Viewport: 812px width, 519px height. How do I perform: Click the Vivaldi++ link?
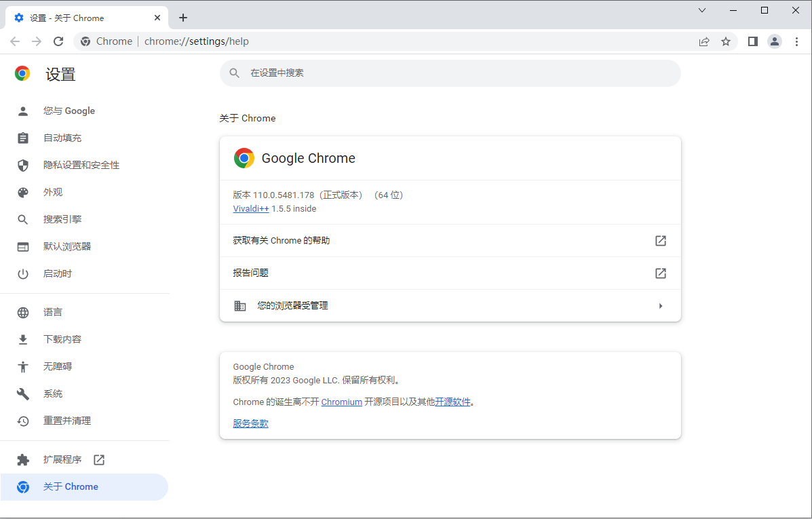pyautogui.click(x=250, y=208)
